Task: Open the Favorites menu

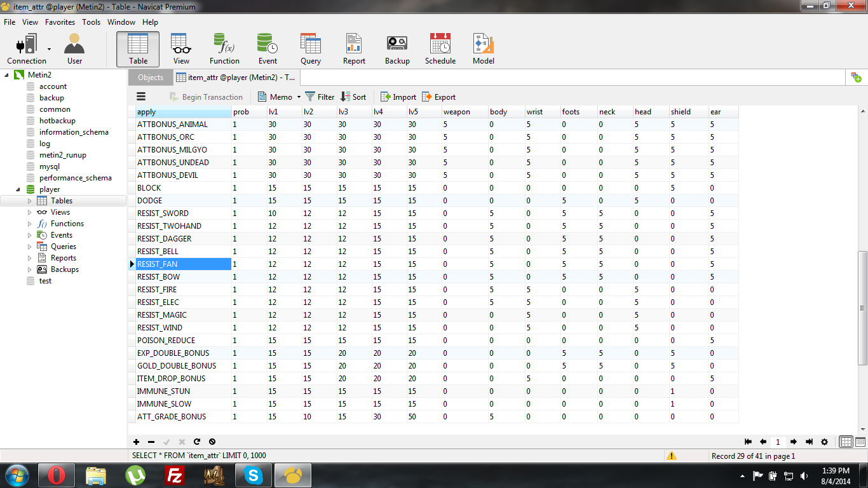Action: tap(60, 22)
